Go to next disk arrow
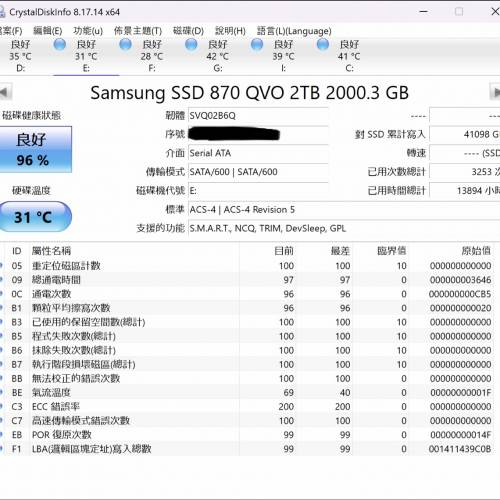500x500 pixels. (x=495, y=92)
